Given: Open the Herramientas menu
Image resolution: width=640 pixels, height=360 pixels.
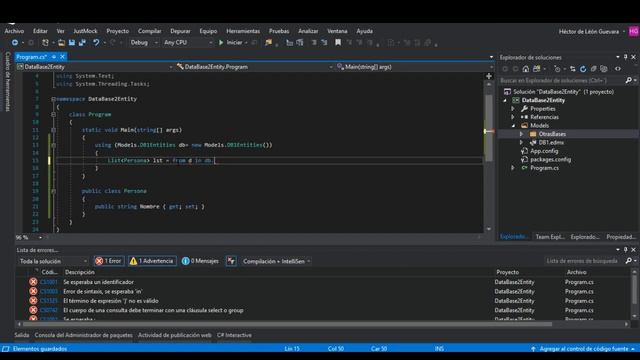Looking at the screenshot, I should (243, 31).
